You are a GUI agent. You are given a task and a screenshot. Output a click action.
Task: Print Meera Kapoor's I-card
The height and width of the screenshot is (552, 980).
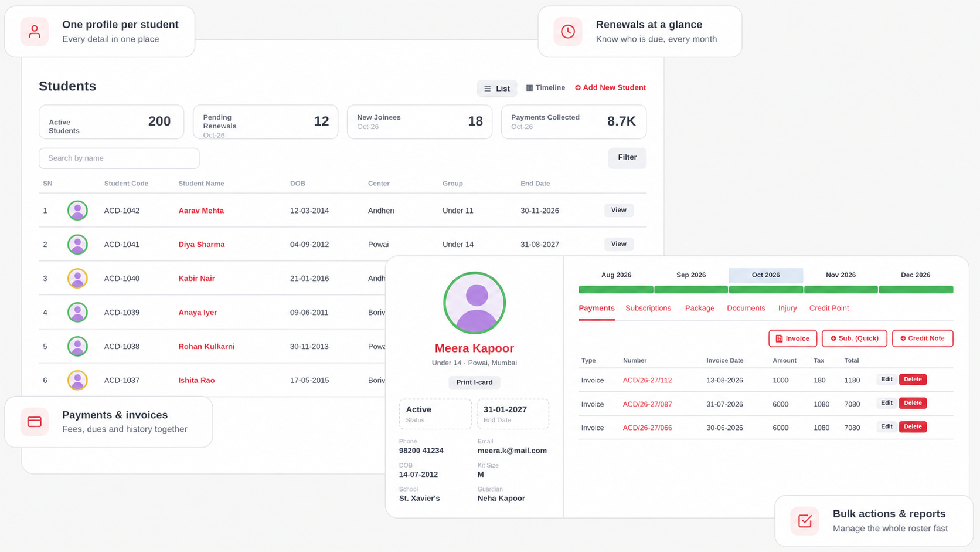(474, 382)
